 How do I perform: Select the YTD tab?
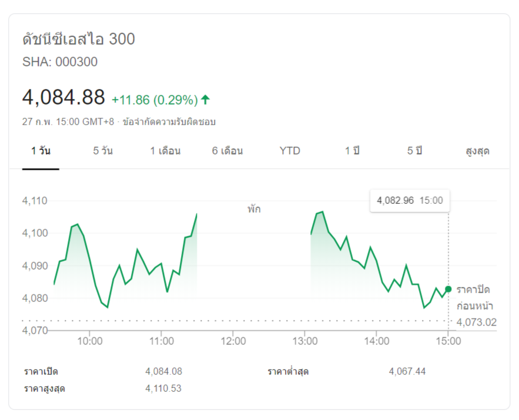[290, 151]
